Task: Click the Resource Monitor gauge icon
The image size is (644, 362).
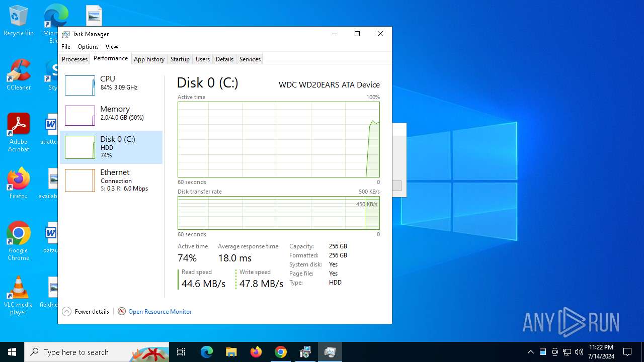Action: pyautogui.click(x=122, y=312)
